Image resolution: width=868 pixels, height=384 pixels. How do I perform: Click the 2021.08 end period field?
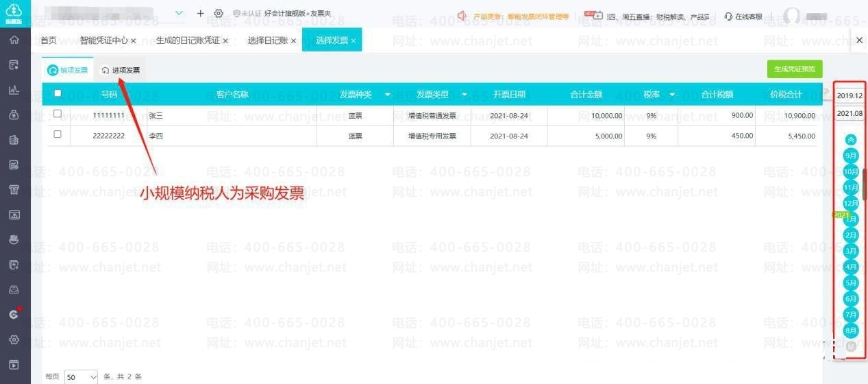point(850,113)
